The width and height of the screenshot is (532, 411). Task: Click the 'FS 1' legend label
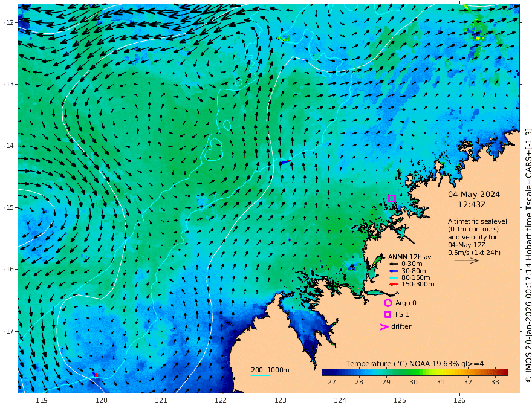pyautogui.click(x=402, y=315)
